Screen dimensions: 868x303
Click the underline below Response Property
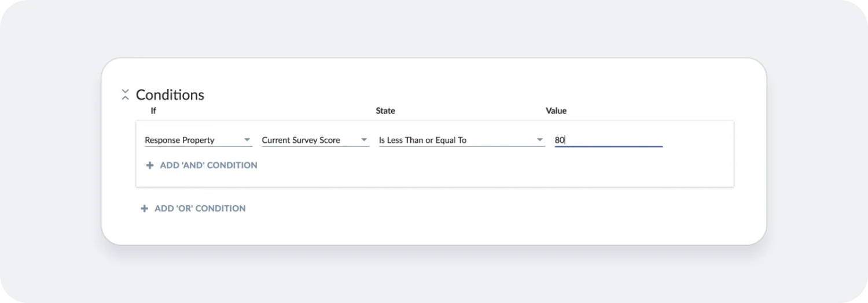[198, 147]
